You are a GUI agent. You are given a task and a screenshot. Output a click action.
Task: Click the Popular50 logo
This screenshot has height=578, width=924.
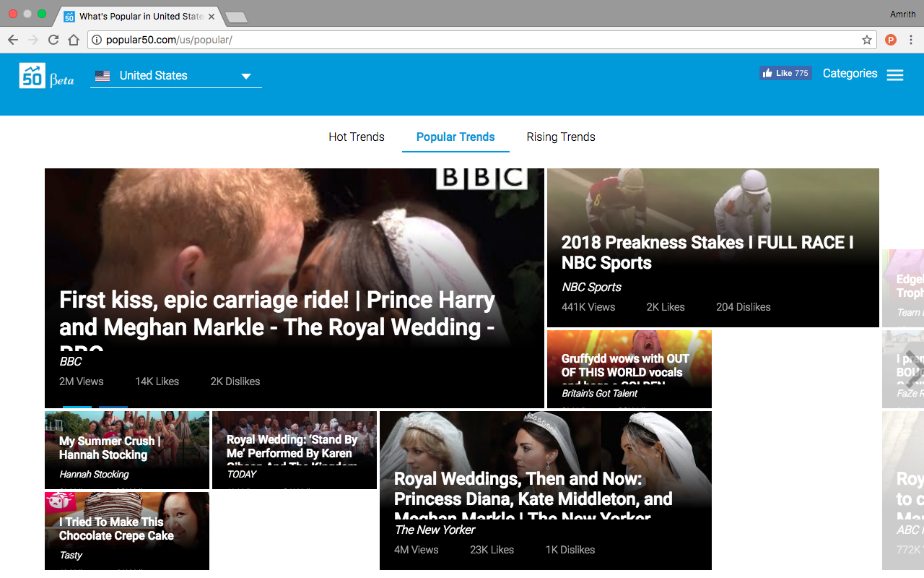coord(32,75)
